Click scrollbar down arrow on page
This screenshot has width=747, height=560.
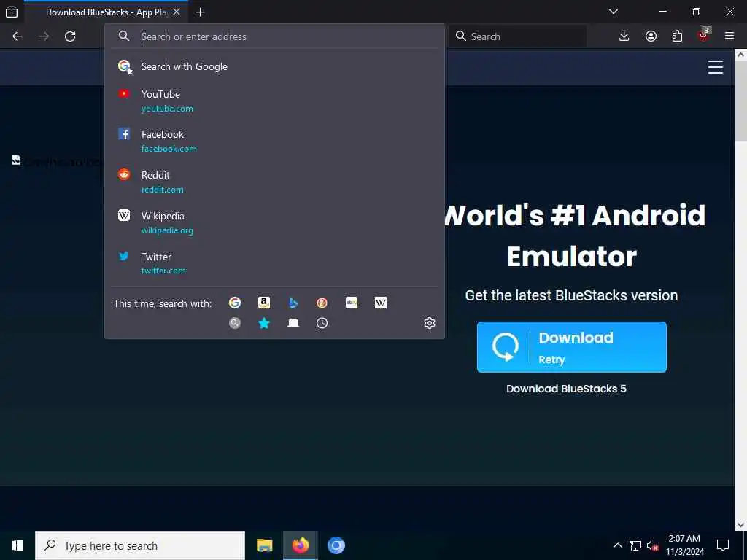tap(740, 525)
